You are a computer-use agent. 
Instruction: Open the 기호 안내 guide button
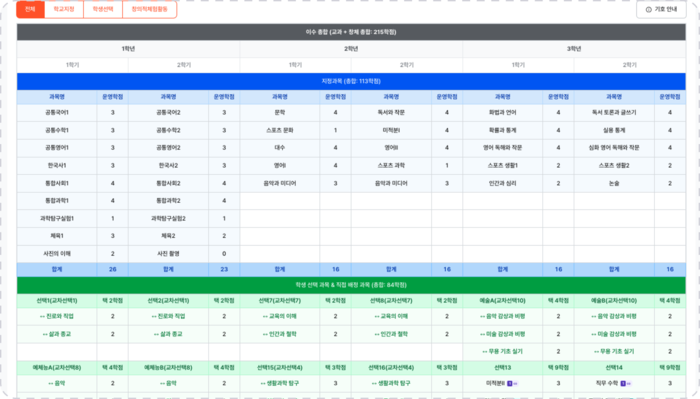pos(661,9)
